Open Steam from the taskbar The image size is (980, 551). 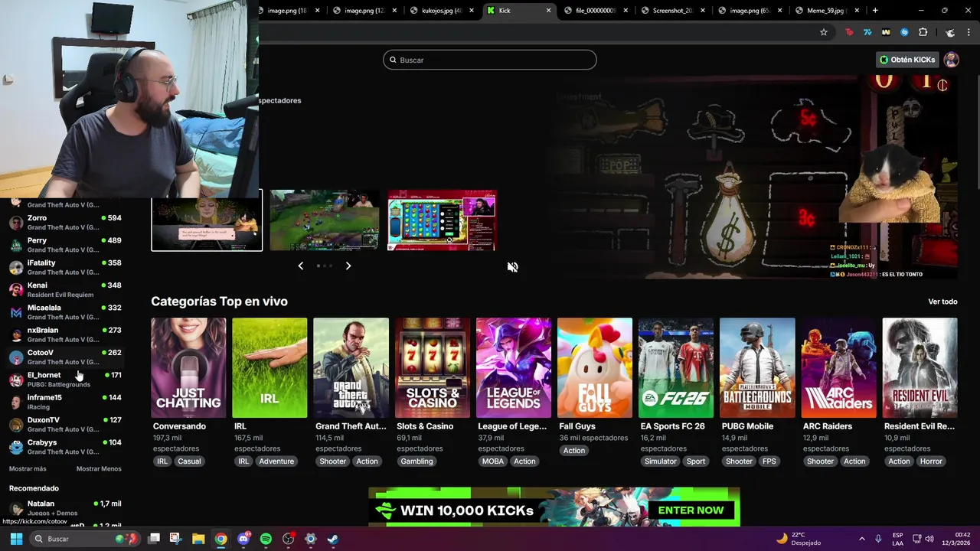click(332, 539)
